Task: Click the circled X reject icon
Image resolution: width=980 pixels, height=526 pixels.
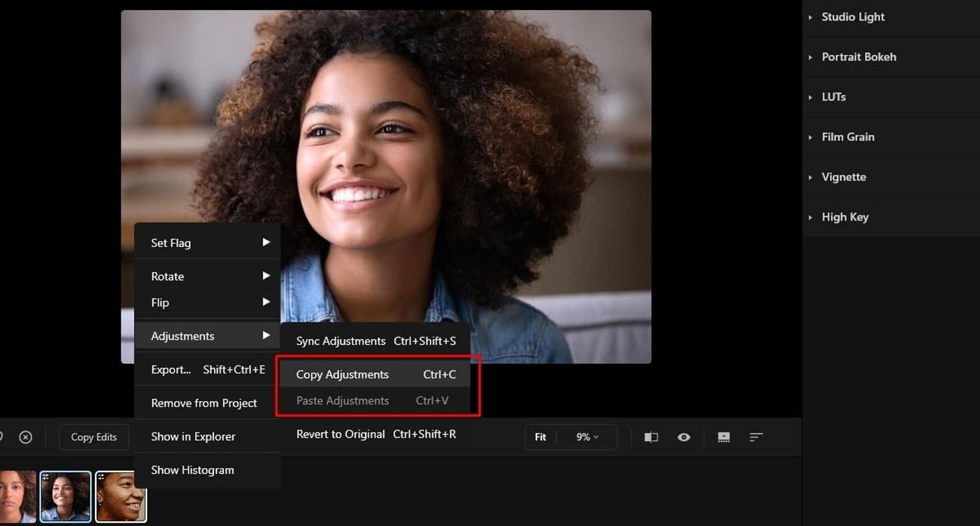Action: coord(24,437)
